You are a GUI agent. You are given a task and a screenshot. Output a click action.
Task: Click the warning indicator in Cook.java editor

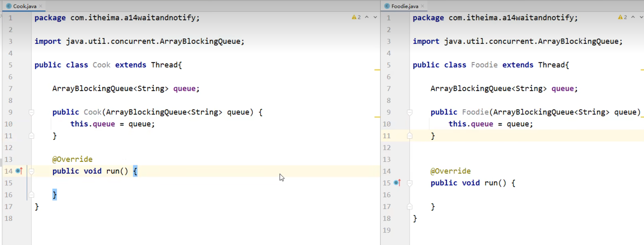tap(356, 17)
